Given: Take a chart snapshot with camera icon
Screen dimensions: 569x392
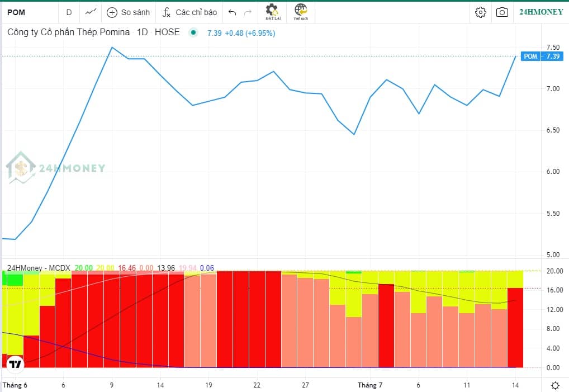Looking at the screenshot, I should pyautogui.click(x=502, y=12).
